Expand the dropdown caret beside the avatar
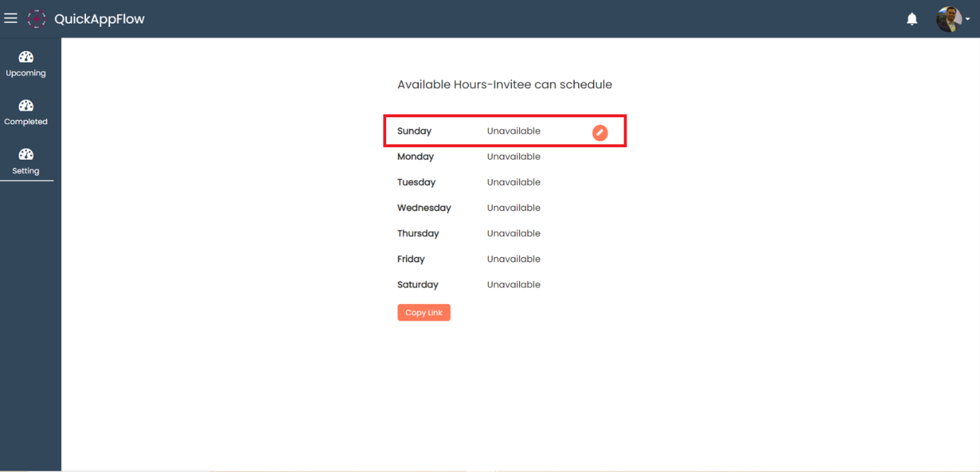This screenshot has width=980, height=472. pos(967,20)
